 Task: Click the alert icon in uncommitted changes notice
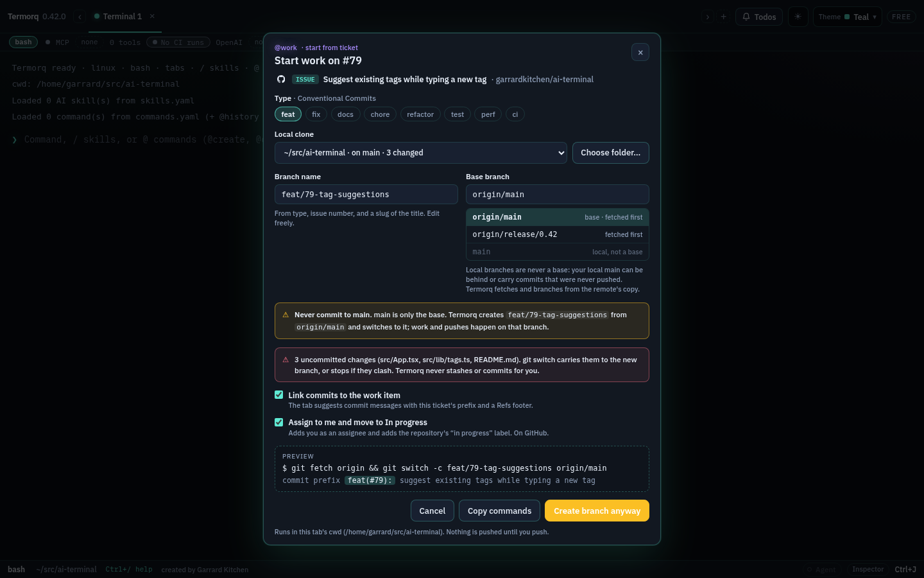(x=286, y=360)
